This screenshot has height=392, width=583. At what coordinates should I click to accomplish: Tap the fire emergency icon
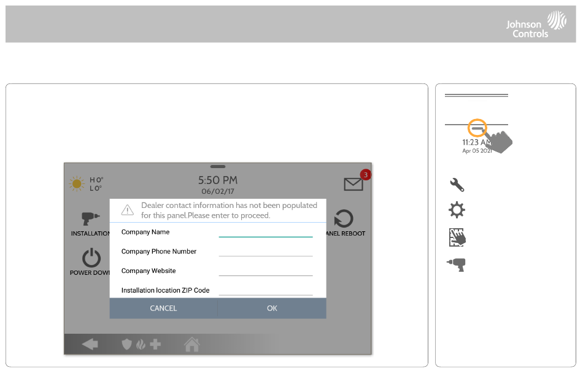pos(141,345)
